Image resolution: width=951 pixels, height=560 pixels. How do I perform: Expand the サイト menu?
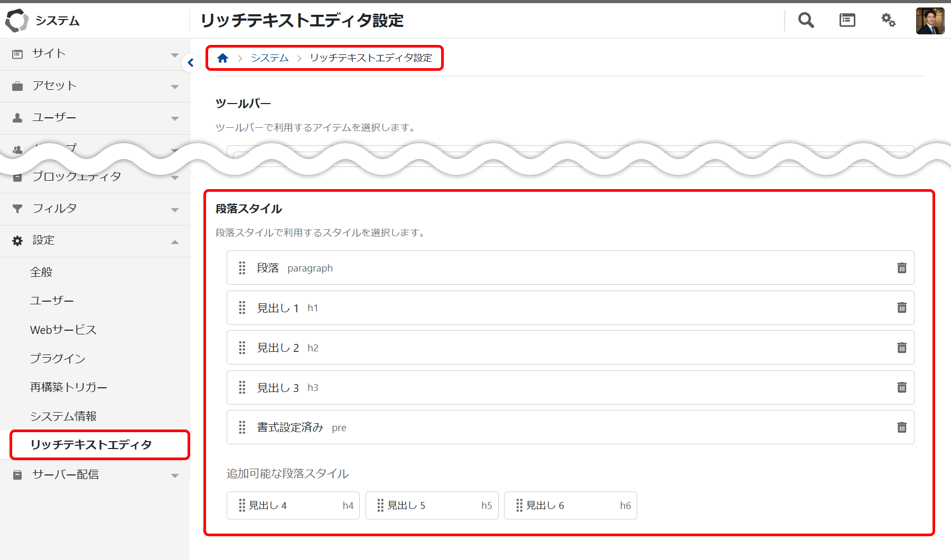[95, 54]
